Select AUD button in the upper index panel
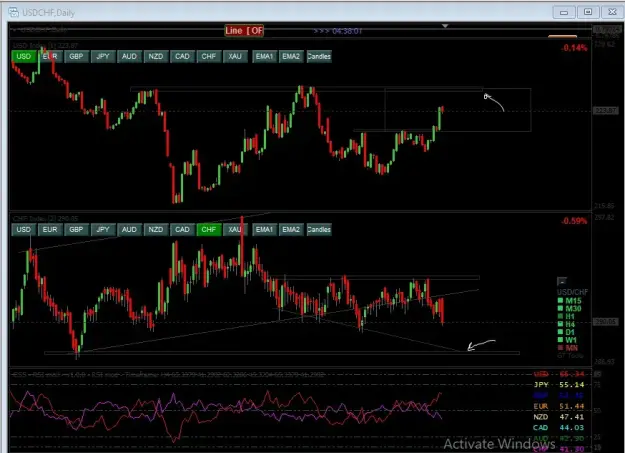This screenshot has height=453, width=625. [129, 57]
